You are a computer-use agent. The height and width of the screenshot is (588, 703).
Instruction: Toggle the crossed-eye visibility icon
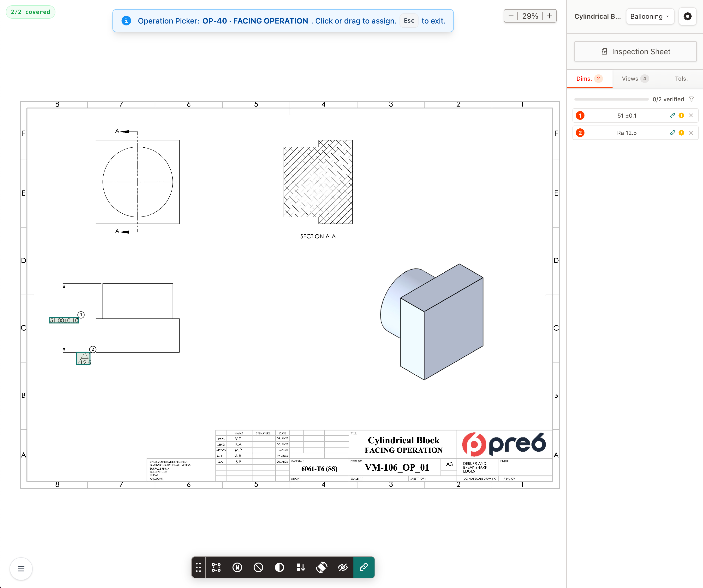click(x=342, y=567)
